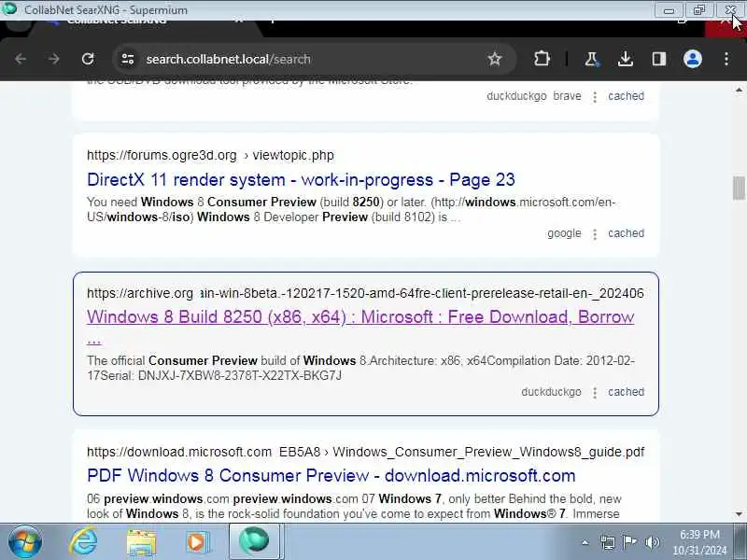Click the Show desktop button in taskbar
Image resolution: width=747 pixels, height=560 pixels.
[740, 541]
